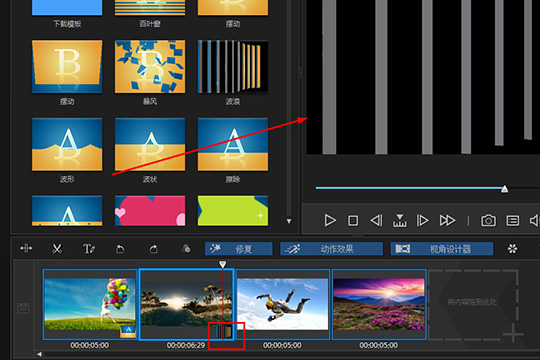
Task: Click the preview progress slider handle
Action: click(504, 189)
